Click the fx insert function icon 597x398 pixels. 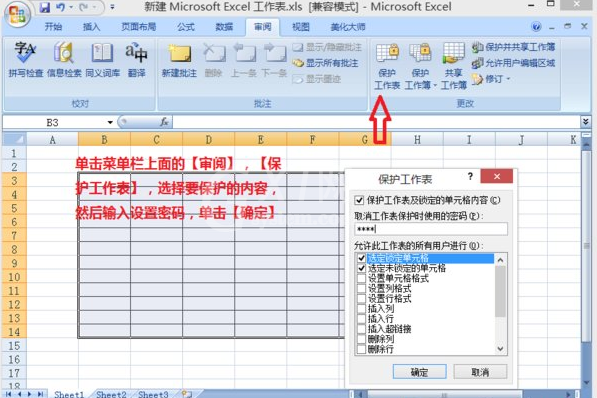(164, 122)
